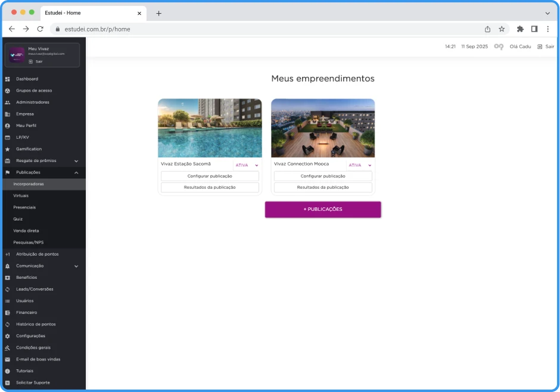Click the Configurações gear icon

click(8, 336)
